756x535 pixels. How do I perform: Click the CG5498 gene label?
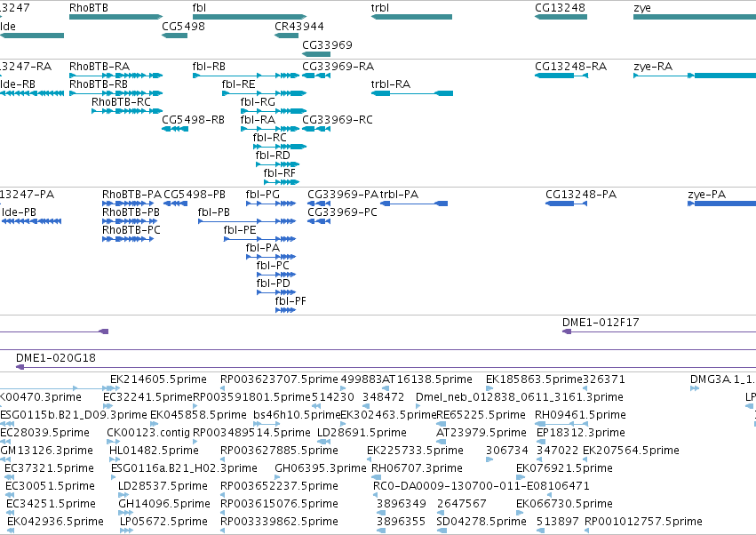coord(183,26)
